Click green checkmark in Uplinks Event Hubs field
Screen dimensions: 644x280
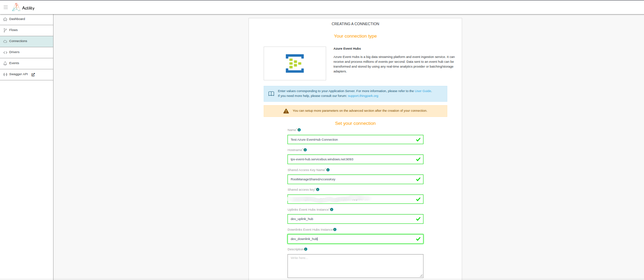tap(418, 219)
